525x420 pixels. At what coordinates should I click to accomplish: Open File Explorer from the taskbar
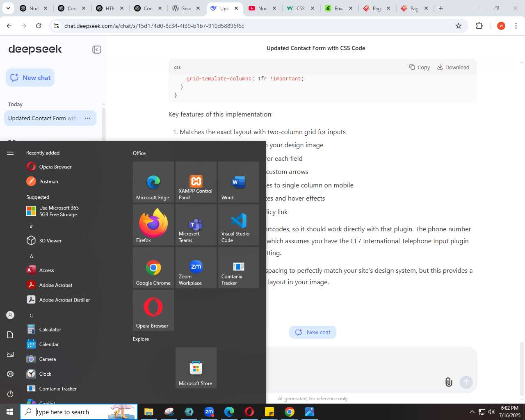coord(148,412)
